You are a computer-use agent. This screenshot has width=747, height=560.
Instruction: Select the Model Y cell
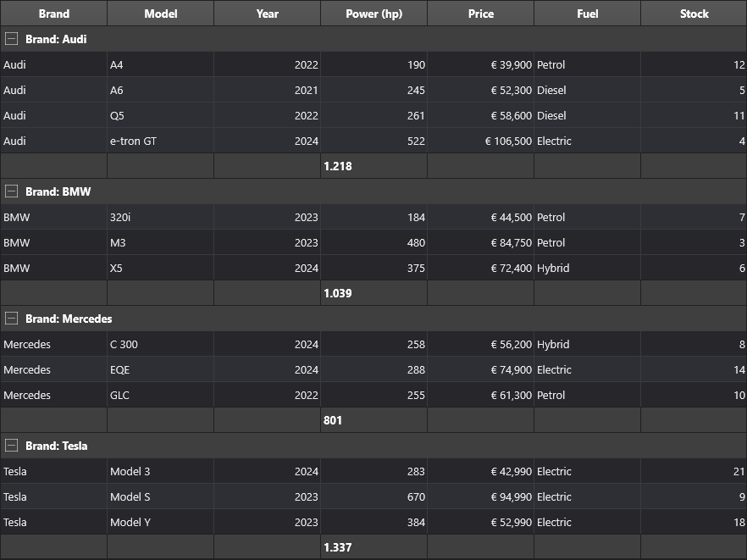(161, 522)
